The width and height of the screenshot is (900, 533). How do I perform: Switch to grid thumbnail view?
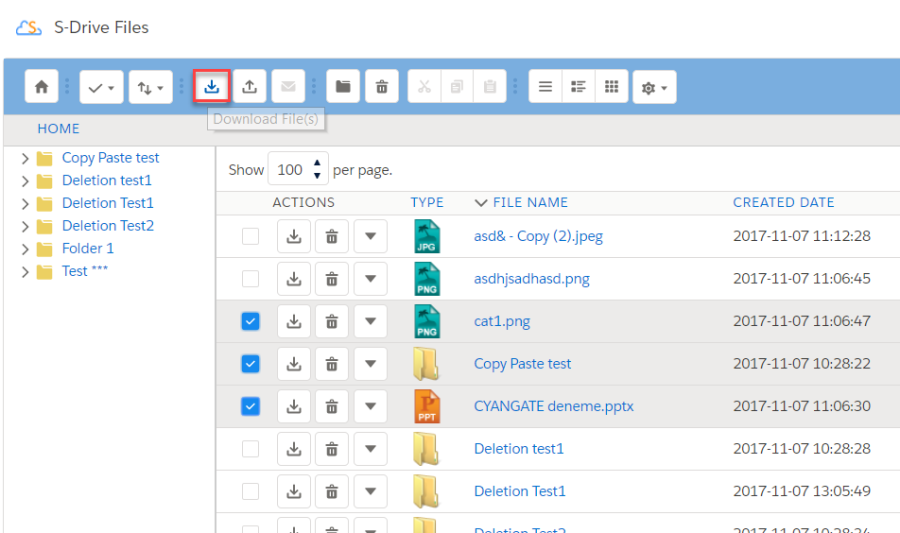[611, 87]
